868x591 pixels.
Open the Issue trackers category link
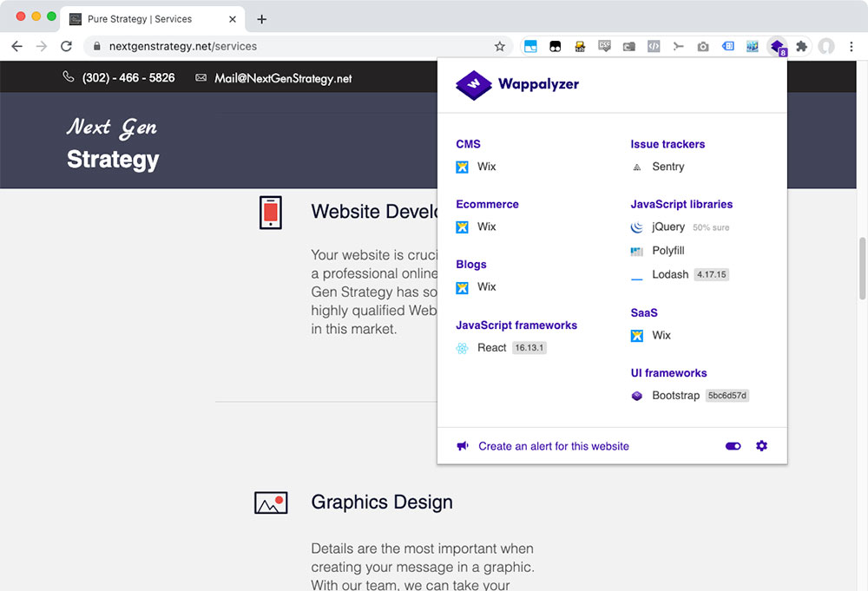coord(667,144)
